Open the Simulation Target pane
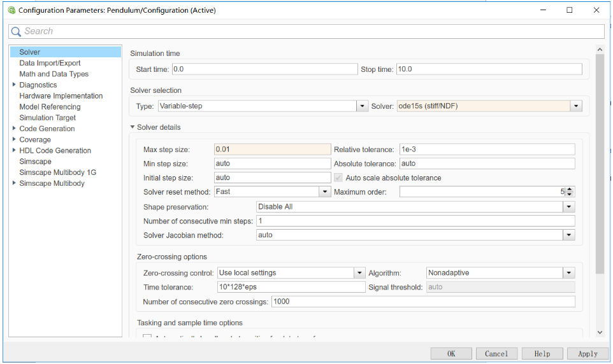 [x=47, y=118]
